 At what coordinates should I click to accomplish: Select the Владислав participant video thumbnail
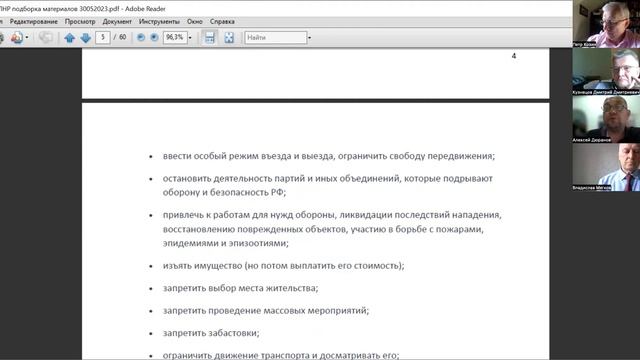606,167
